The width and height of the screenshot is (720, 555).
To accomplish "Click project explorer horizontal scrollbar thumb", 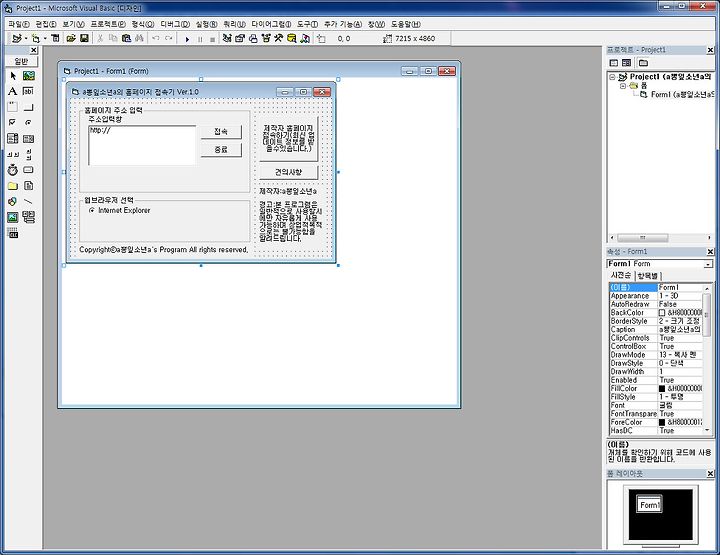I will pos(642,238).
